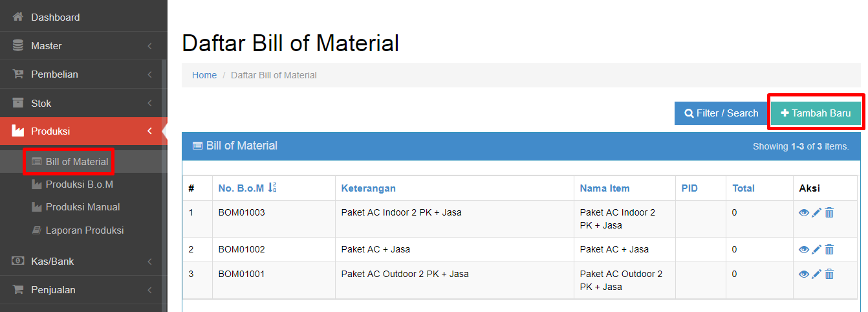Expand the Master sidebar menu
Screen dimensions: 868x312
83,46
